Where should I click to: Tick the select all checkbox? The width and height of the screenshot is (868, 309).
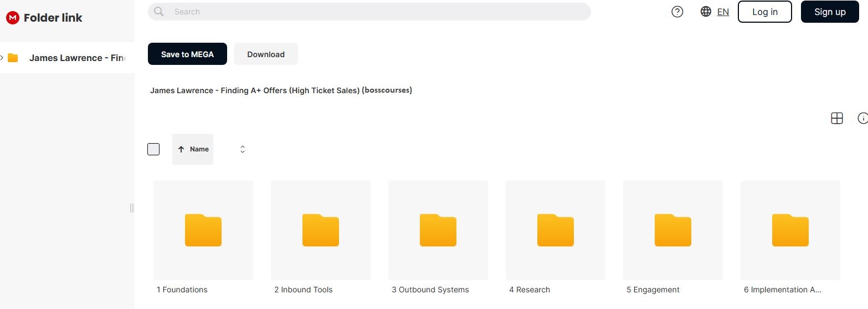click(153, 149)
